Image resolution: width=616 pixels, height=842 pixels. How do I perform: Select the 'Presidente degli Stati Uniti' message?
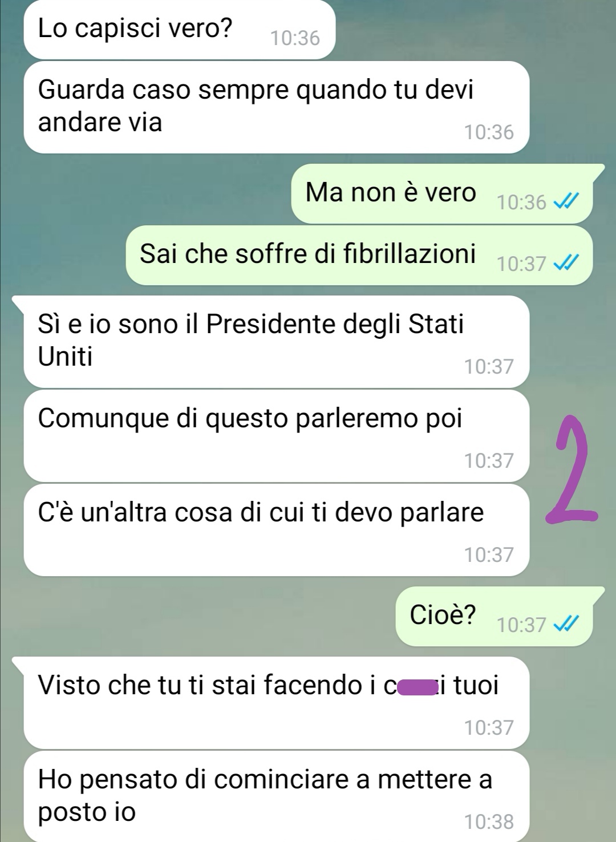click(277, 342)
